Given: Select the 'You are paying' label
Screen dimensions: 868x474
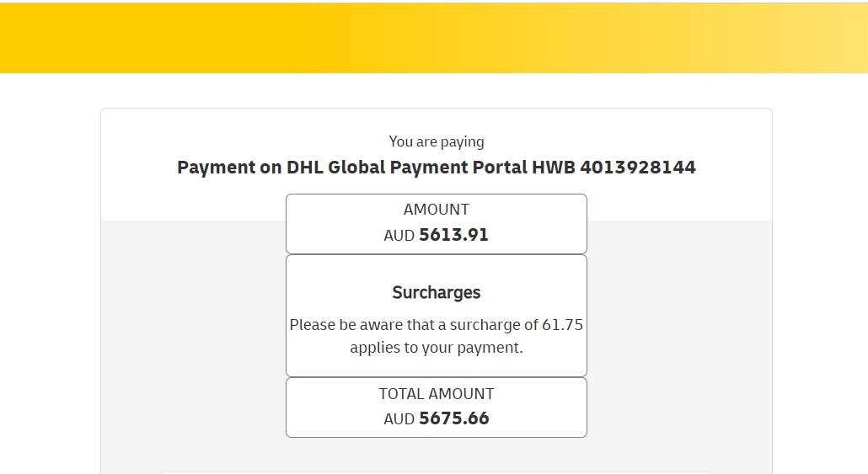Looking at the screenshot, I should click(437, 142).
